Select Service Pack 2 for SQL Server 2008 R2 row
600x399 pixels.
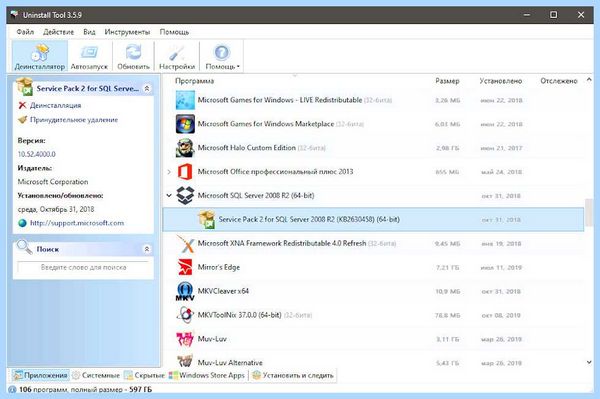[x=373, y=220]
